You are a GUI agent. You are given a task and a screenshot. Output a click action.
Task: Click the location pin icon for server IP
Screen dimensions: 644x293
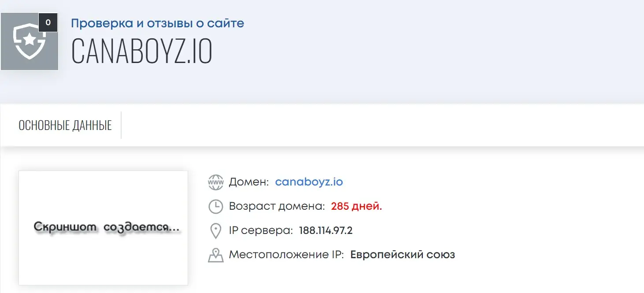pos(215,230)
